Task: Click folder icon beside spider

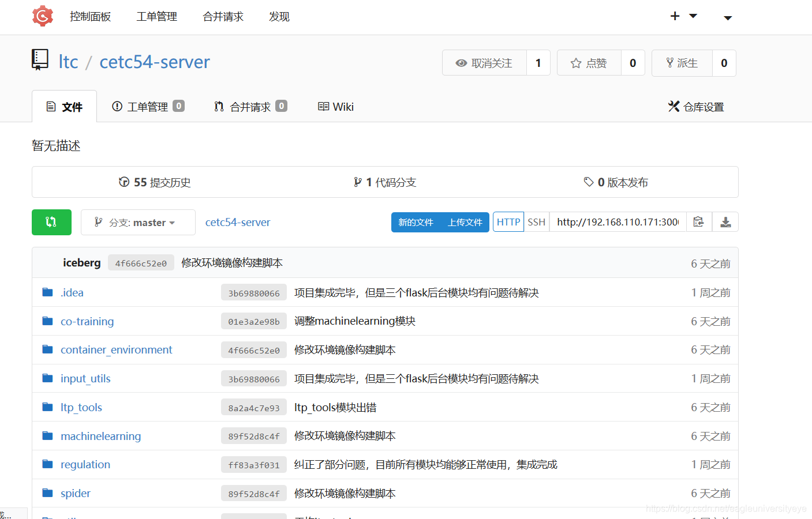Action: [48, 493]
